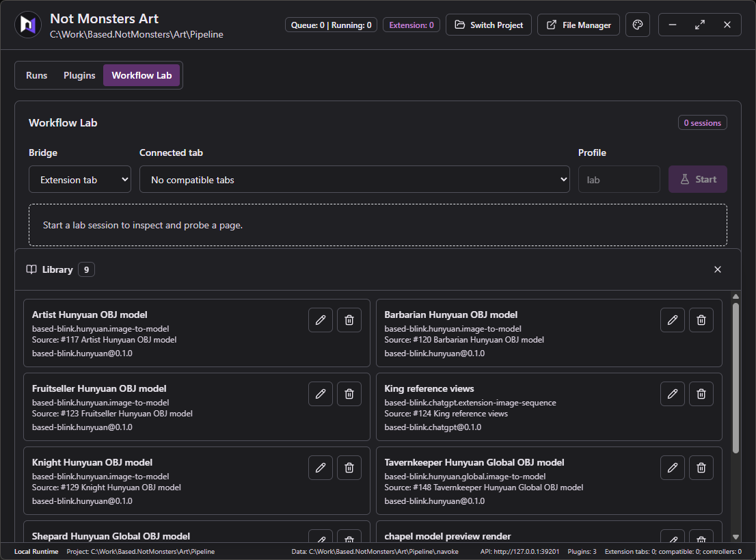Delete the Tavernkeeper Hunyuan Global OBJ model
This screenshot has width=756, height=560.
click(701, 468)
